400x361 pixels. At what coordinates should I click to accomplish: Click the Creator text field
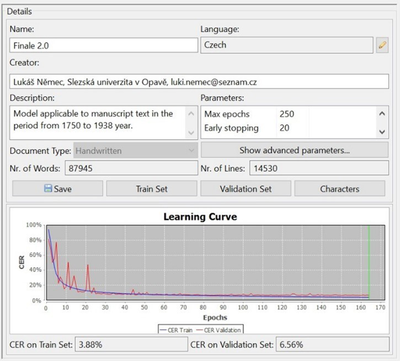[199, 82]
